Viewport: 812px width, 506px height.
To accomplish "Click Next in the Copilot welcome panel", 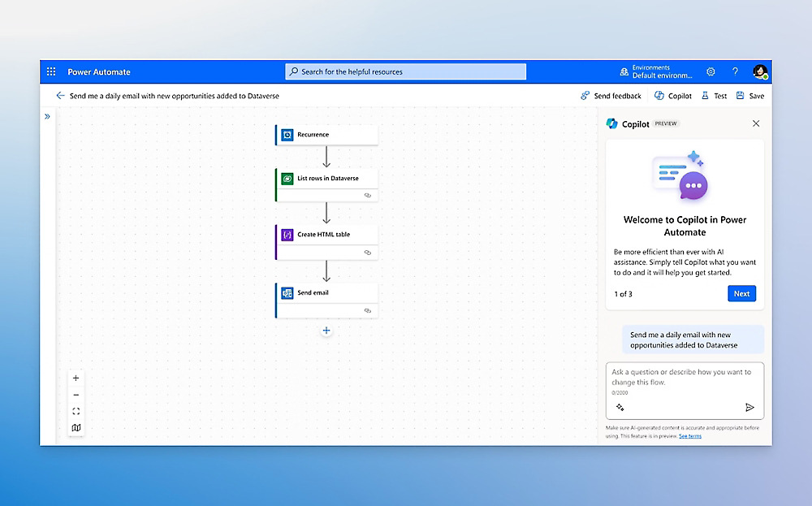I will tap(741, 293).
